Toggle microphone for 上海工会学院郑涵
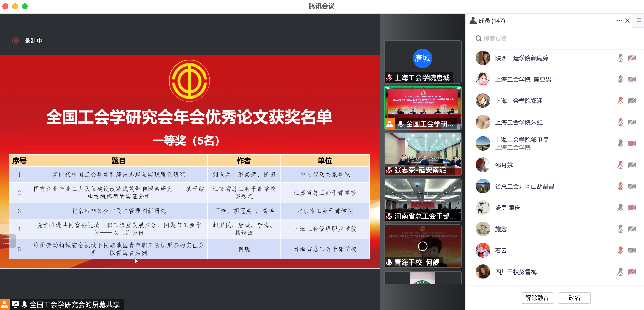This screenshot has width=644, height=310. (620, 101)
